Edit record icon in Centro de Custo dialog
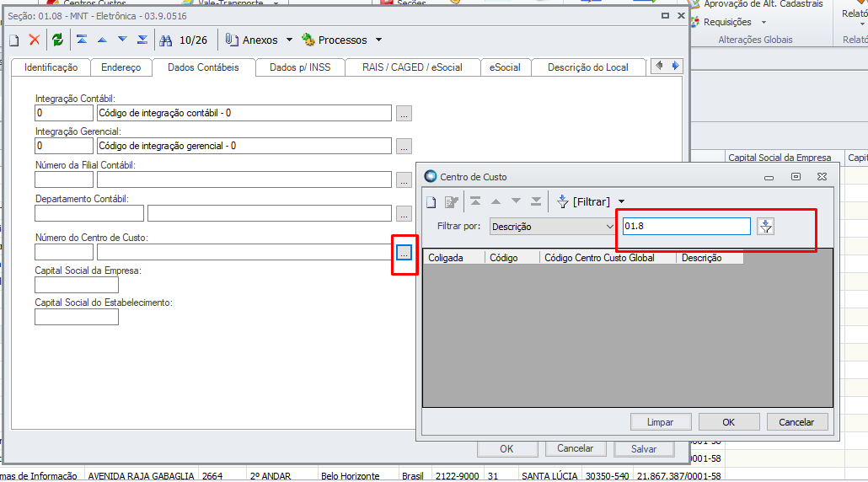The image size is (868, 482). pos(451,202)
